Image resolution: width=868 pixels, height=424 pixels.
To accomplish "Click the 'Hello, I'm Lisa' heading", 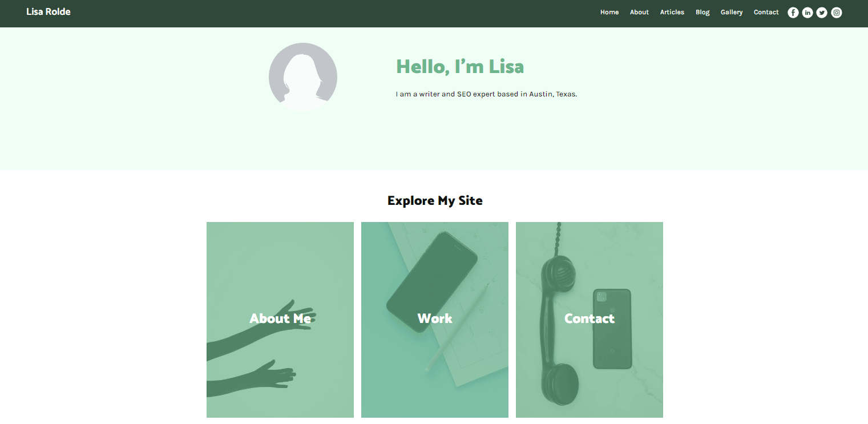I will click(x=460, y=67).
